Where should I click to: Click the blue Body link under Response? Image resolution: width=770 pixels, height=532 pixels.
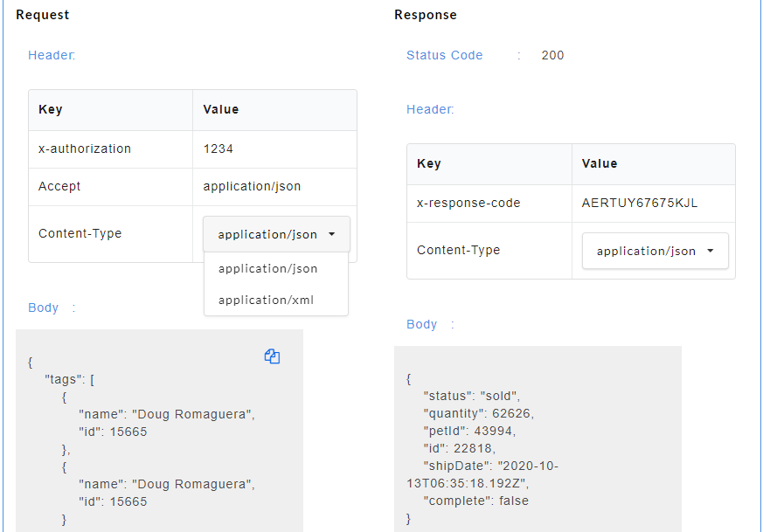point(421,323)
